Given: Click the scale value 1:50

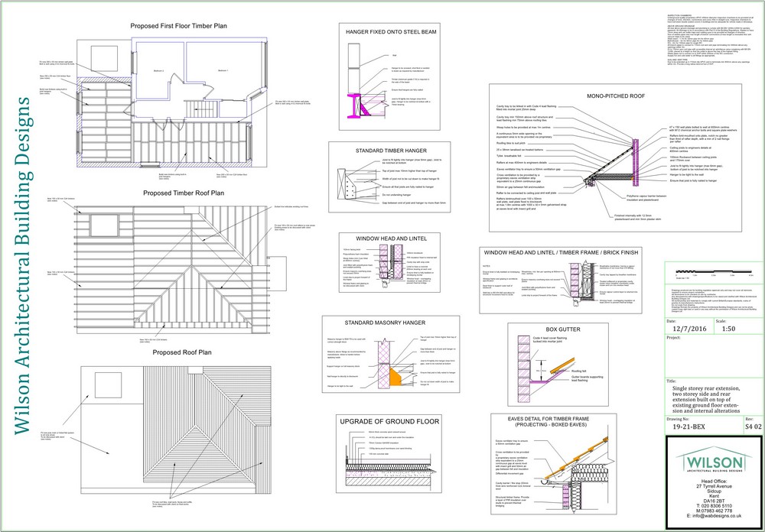Looking at the screenshot, I should click(728, 329).
